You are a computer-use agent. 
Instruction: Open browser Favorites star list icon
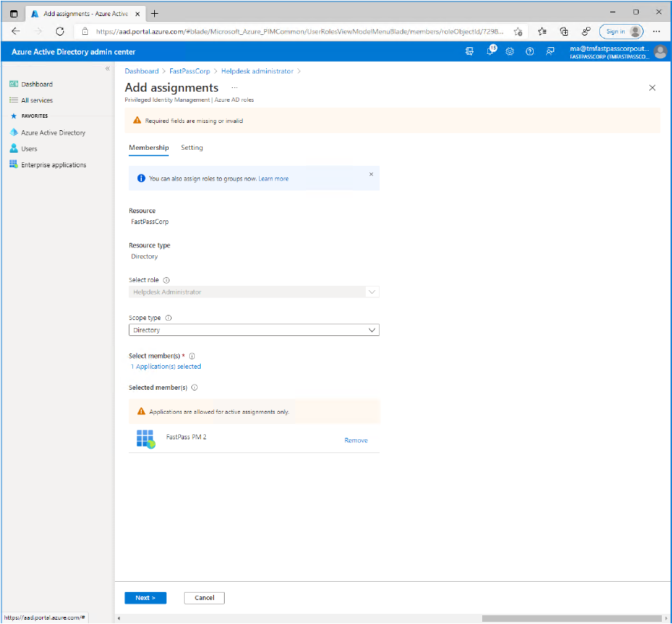[543, 31]
